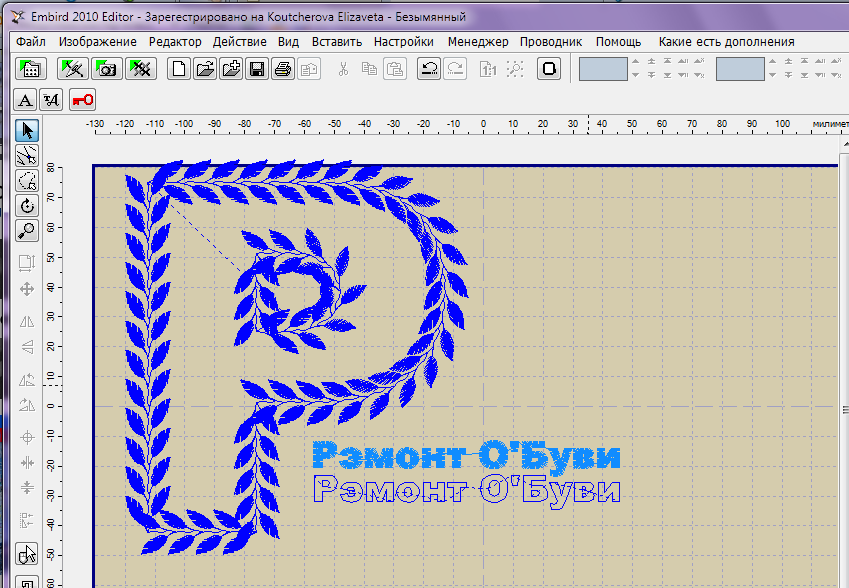Open the Настройки menu
Viewport: 849px width, 588px height.
403,42
